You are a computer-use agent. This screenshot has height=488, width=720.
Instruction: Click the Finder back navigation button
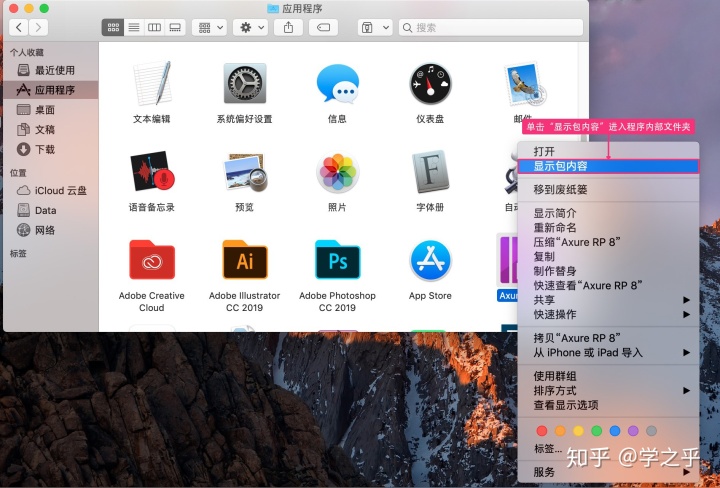point(18,27)
